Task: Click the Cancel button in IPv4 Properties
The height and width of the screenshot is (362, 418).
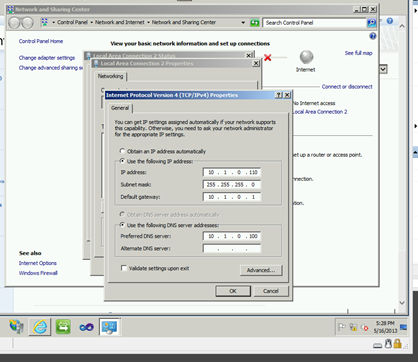Action: pyautogui.click(x=271, y=291)
